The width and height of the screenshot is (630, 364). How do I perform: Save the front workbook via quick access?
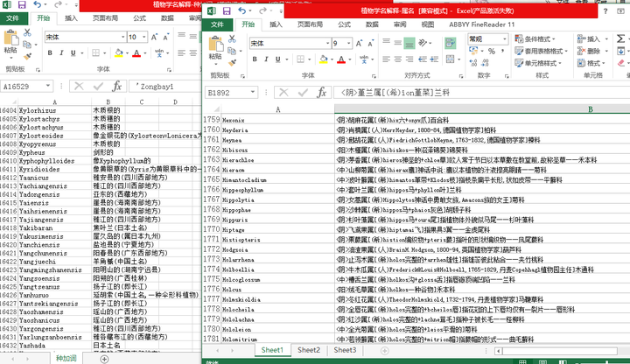click(x=227, y=10)
